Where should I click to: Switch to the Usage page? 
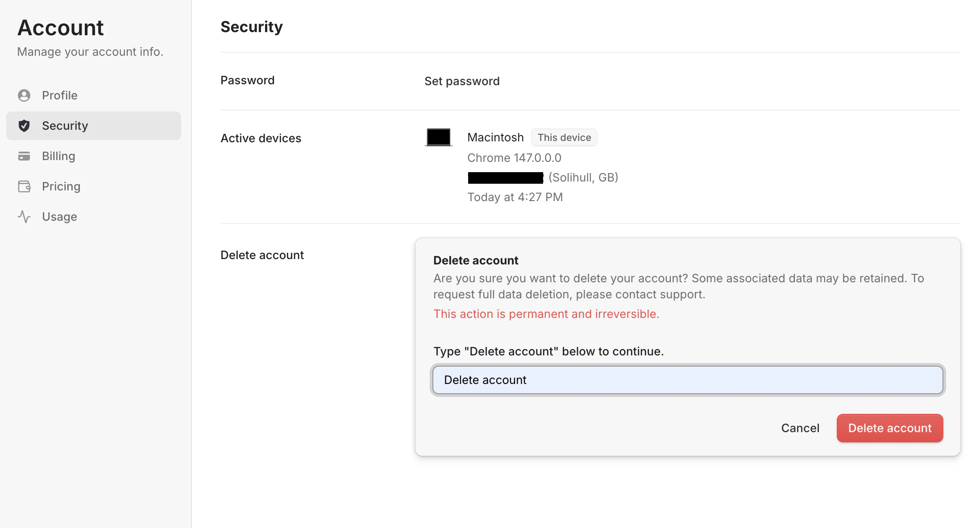pos(59,217)
